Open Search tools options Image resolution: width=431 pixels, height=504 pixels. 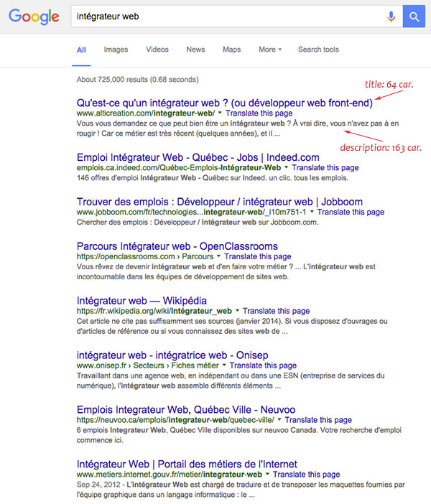318,50
